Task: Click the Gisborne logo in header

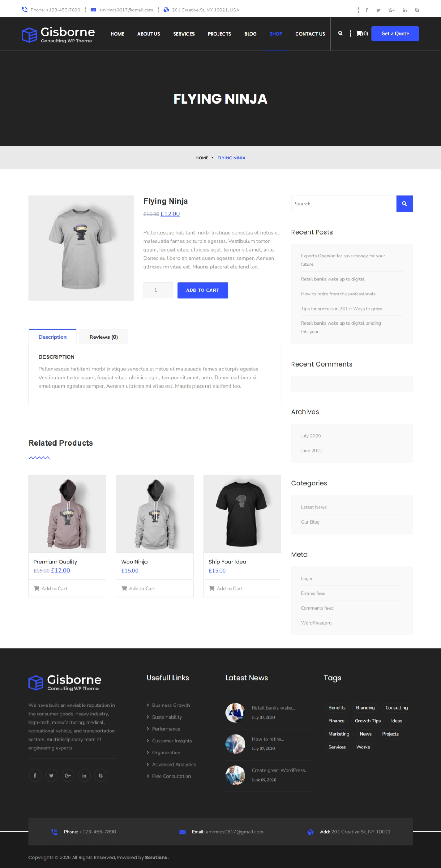Action: coord(58,35)
